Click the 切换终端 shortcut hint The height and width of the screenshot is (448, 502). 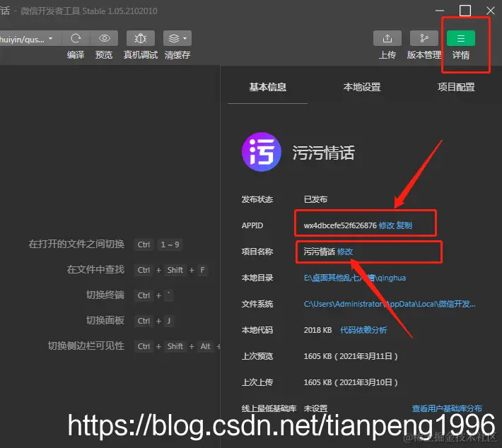point(105,295)
